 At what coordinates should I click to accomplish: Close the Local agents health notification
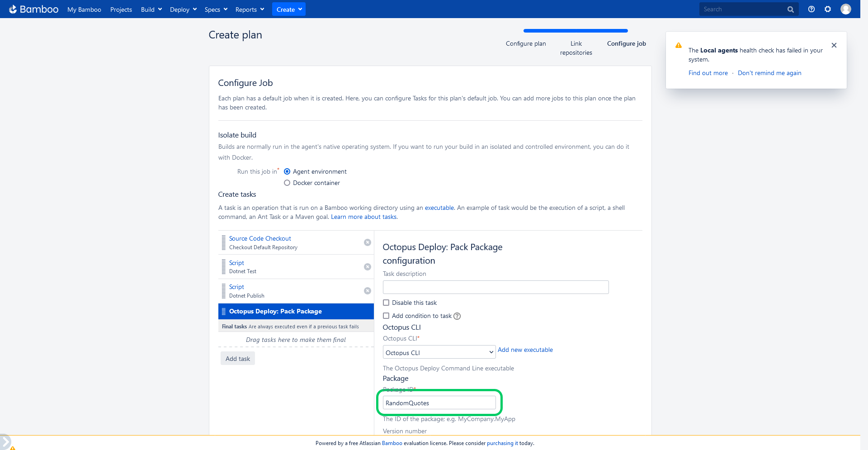pos(834,45)
